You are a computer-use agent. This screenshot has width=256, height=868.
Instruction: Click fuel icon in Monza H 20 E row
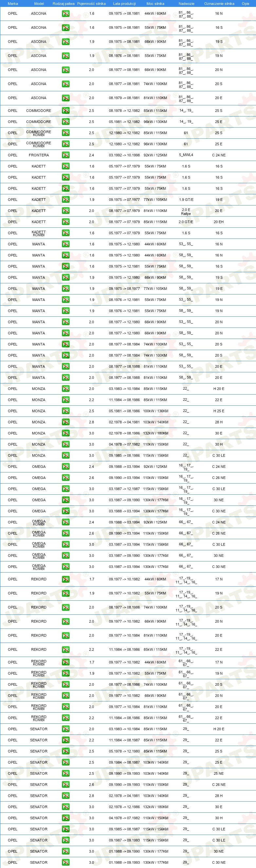65,388
